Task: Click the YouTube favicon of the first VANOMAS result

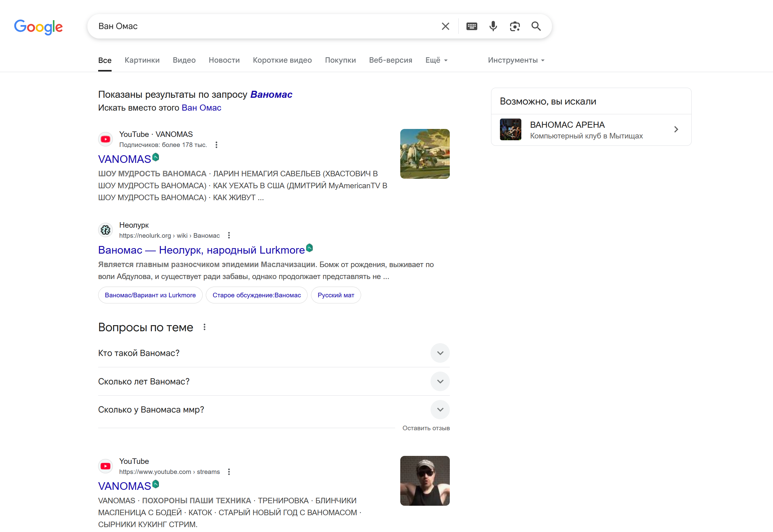Action: pos(105,139)
